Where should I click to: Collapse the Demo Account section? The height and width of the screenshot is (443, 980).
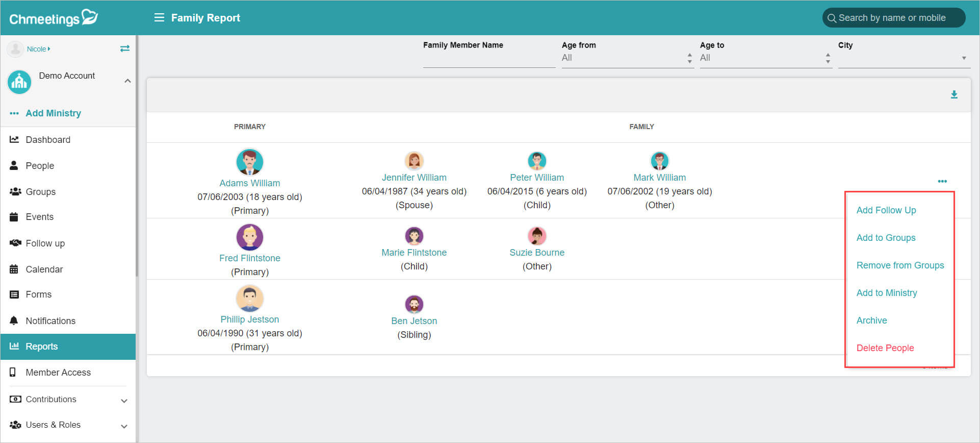click(127, 81)
